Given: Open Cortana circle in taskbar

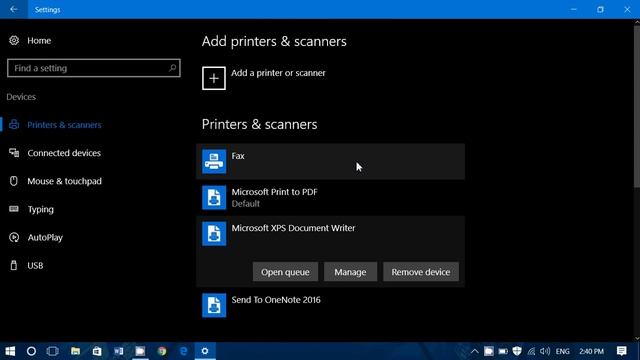Looking at the screenshot, I should coord(31,351).
